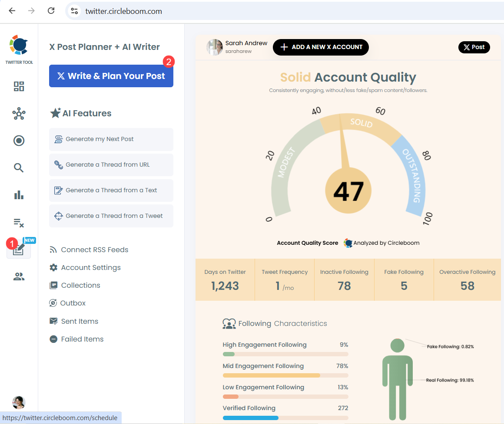Image resolution: width=504 pixels, height=424 pixels.
Task: Open Connect RSS Feeds
Action: click(94, 250)
